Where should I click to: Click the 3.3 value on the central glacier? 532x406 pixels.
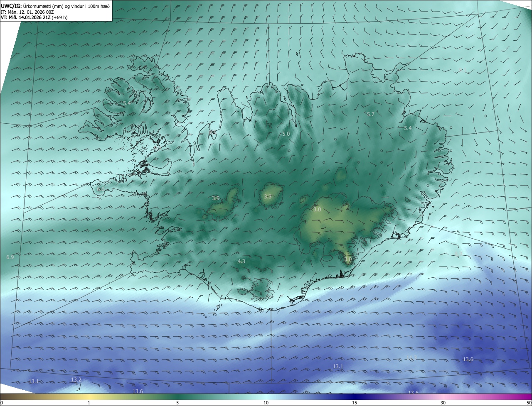click(268, 197)
